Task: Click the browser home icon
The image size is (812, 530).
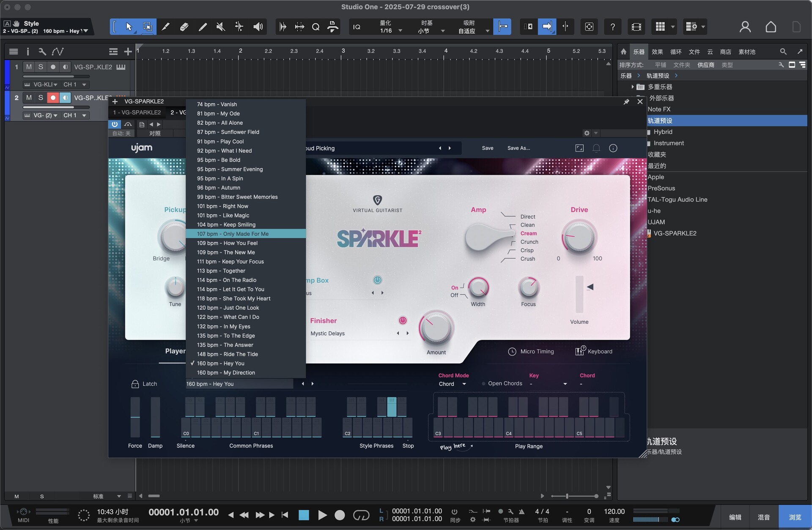Action: tap(623, 52)
